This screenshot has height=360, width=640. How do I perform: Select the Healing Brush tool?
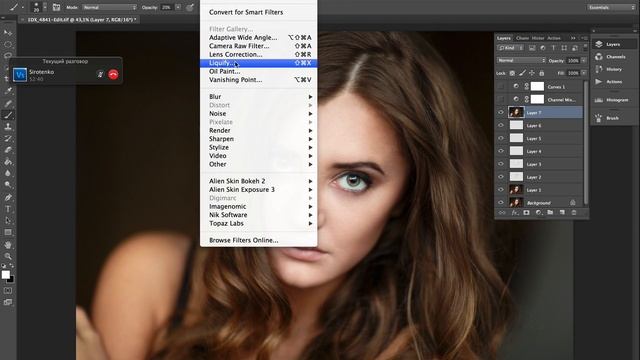click(8, 103)
